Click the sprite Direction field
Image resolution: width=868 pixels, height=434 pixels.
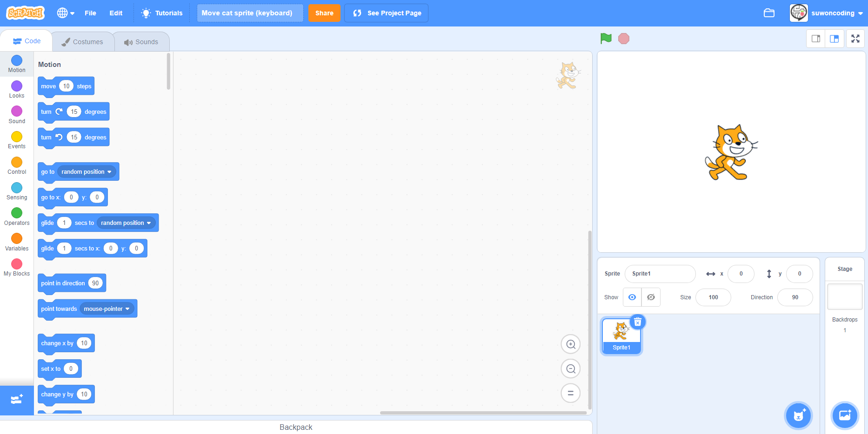(x=795, y=297)
